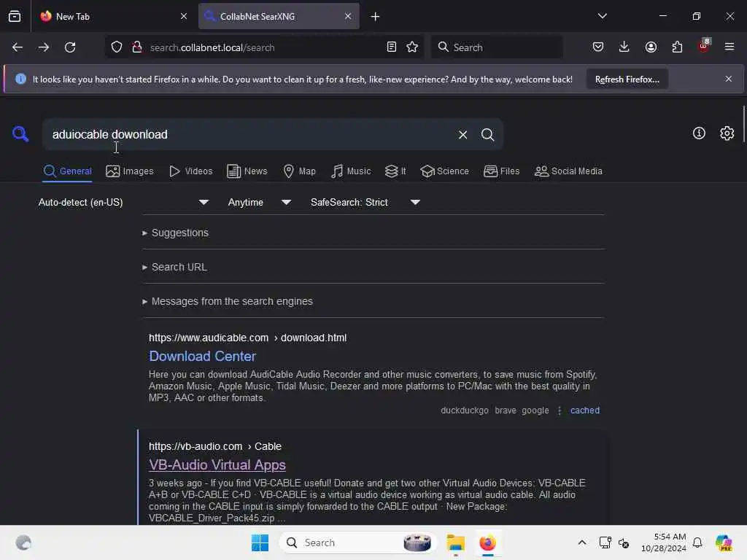The height and width of the screenshot is (560, 747).
Task: Click the Firefox toolbar Search box
Action: (x=497, y=47)
